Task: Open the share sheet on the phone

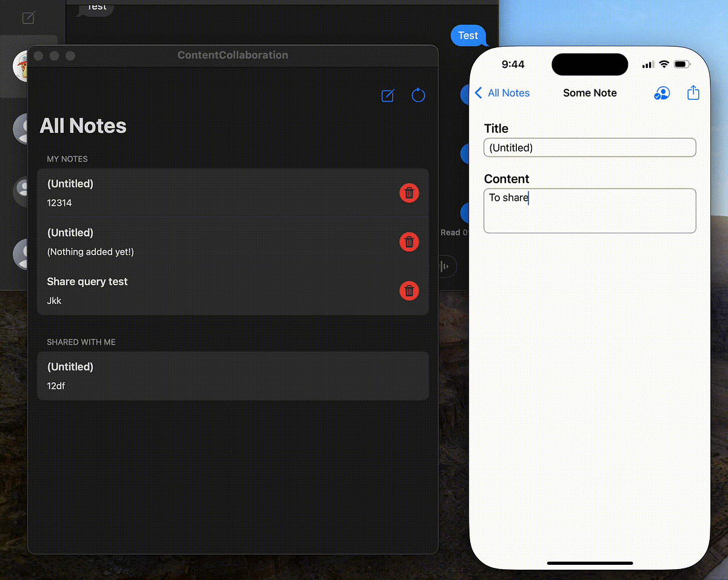Action: tap(693, 93)
